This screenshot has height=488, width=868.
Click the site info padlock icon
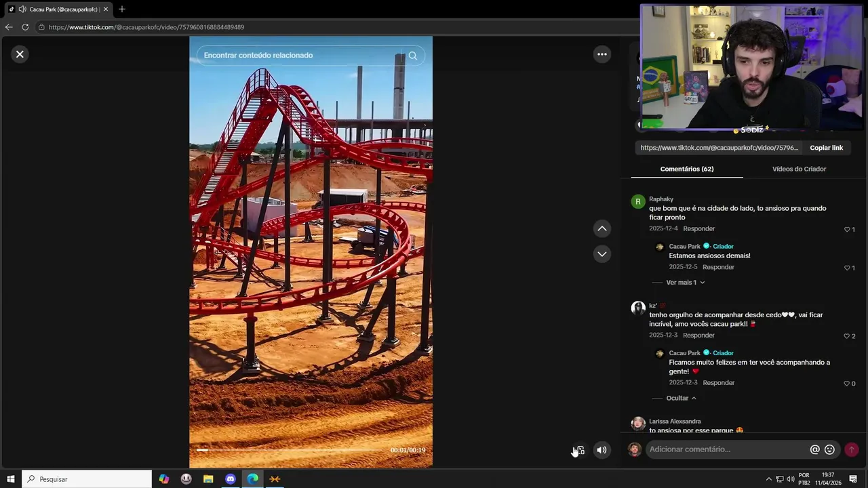[x=41, y=27]
